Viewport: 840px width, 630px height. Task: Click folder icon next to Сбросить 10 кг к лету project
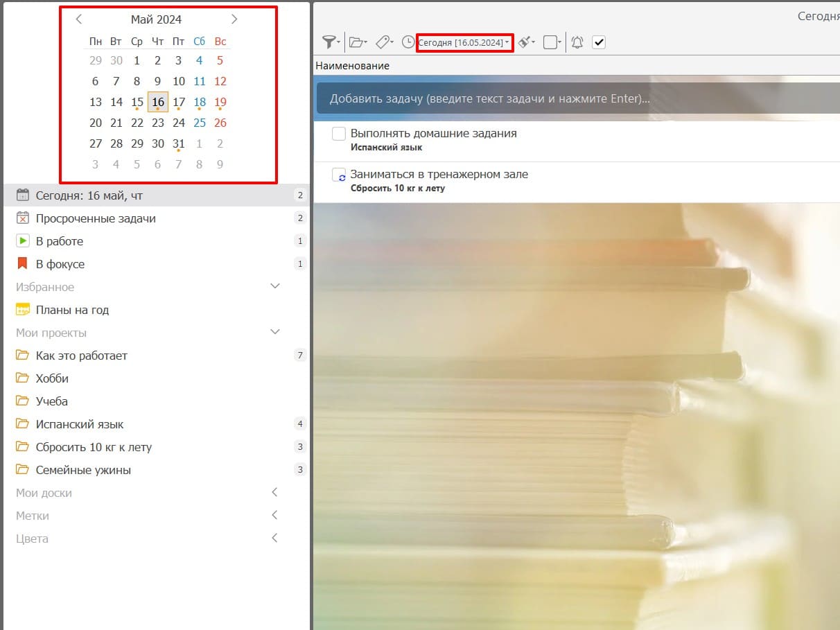tap(23, 447)
